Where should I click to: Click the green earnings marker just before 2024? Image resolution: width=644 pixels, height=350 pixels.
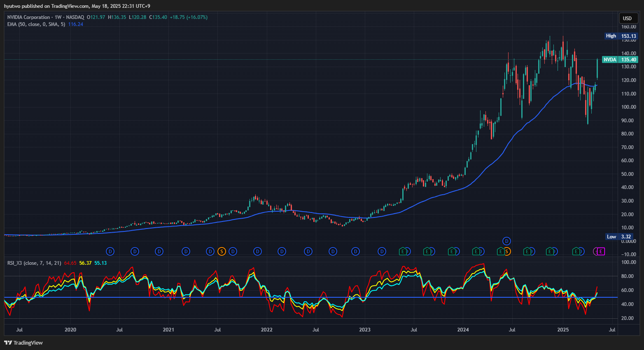click(452, 251)
